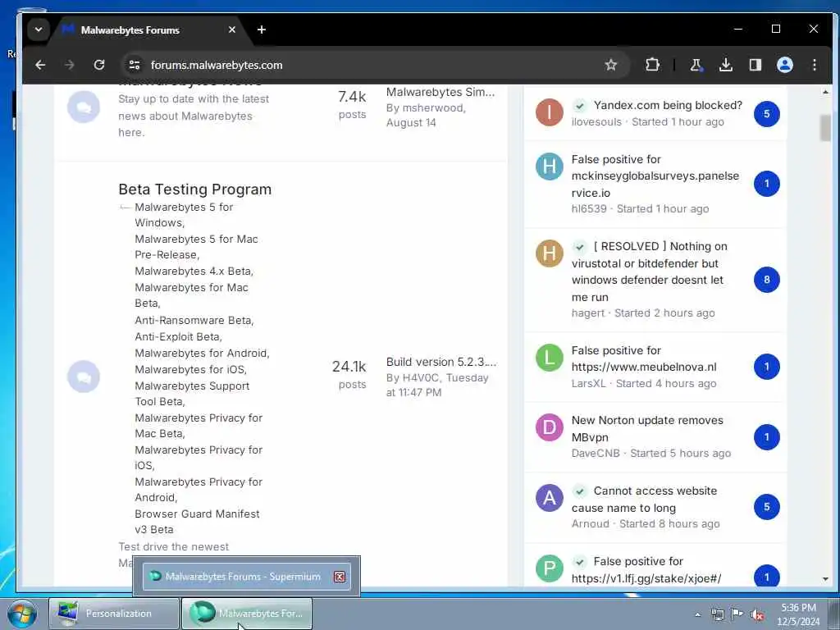Screen dimensions: 840x630
Task: Go forward with the forward arrow
Action: 70,65
